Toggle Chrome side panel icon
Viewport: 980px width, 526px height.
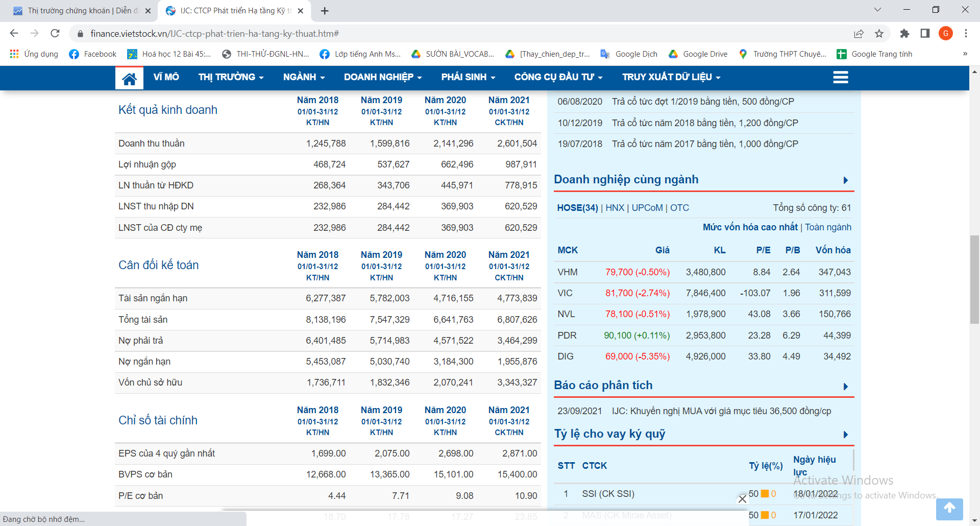[x=925, y=34]
